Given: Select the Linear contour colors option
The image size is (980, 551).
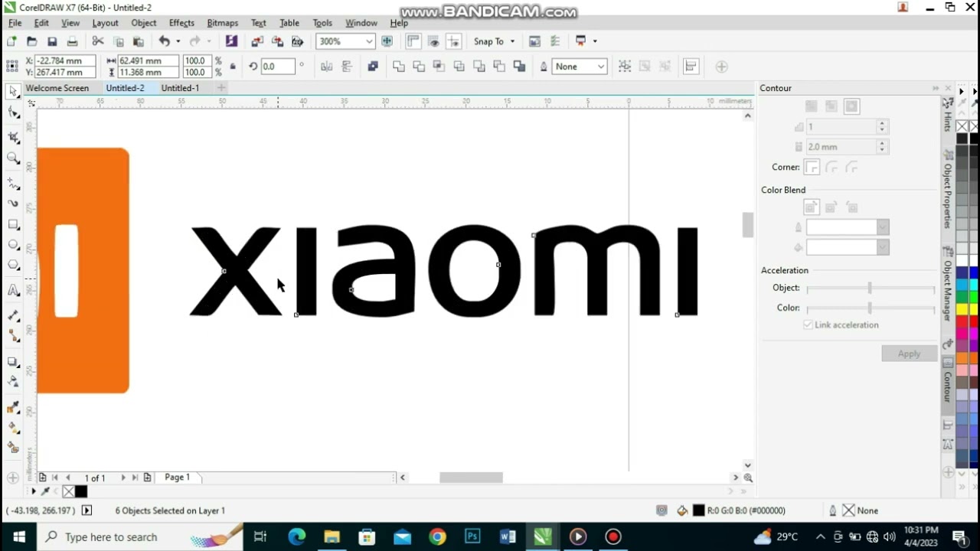Looking at the screenshot, I should (812, 207).
